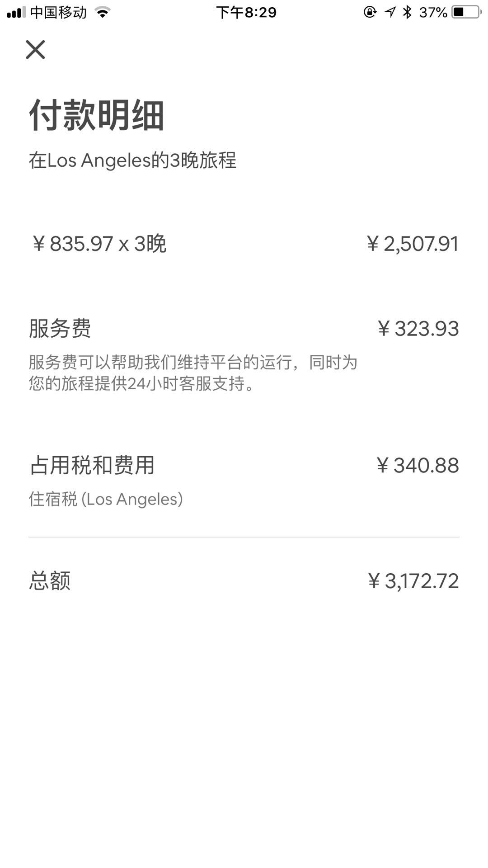Select the ¥835.97 x 3晚 nightly rate line
This screenshot has height=868, width=488.
point(99,244)
